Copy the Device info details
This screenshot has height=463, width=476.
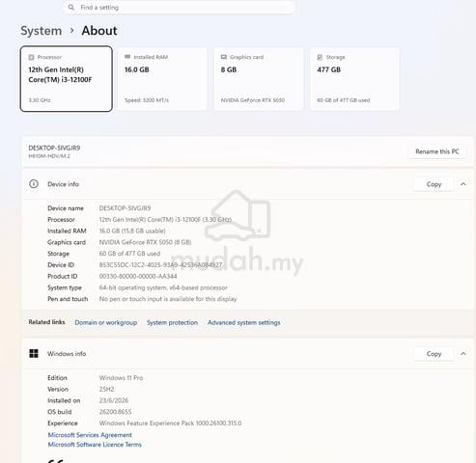(x=434, y=184)
